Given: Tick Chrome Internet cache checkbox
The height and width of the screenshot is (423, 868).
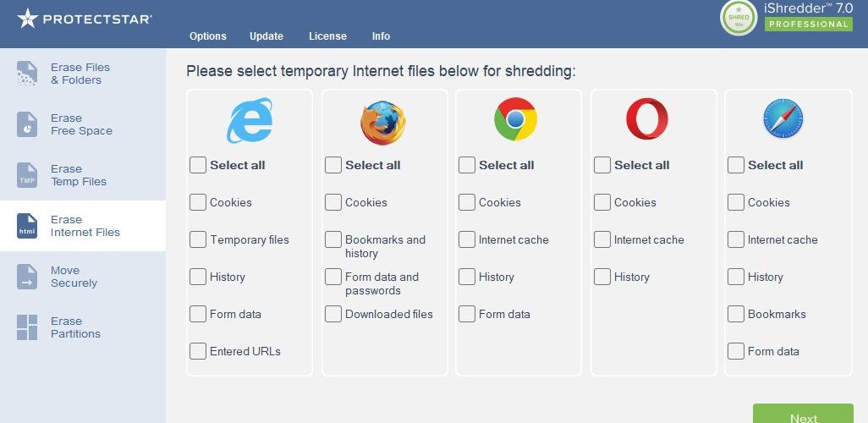Looking at the screenshot, I should click(x=467, y=239).
